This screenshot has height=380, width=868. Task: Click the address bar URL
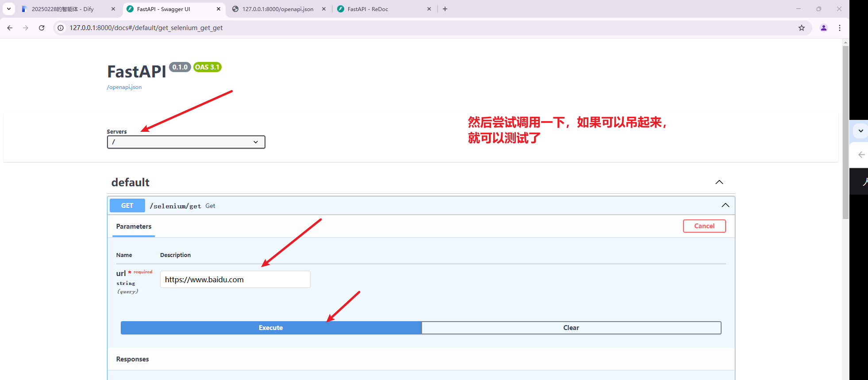click(146, 28)
